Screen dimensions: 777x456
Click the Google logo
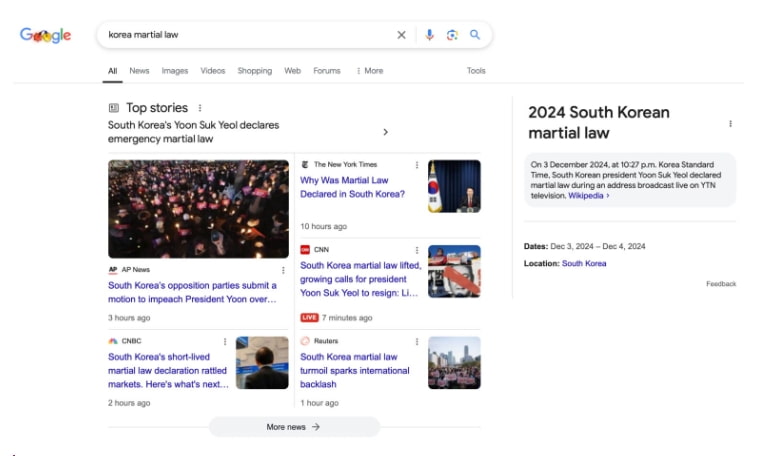(46, 35)
